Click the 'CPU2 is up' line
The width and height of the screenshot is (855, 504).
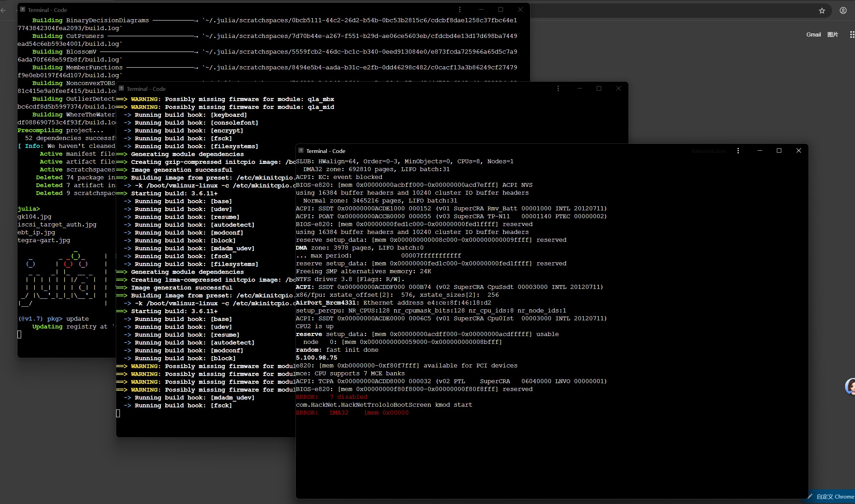click(x=315, y=326)
